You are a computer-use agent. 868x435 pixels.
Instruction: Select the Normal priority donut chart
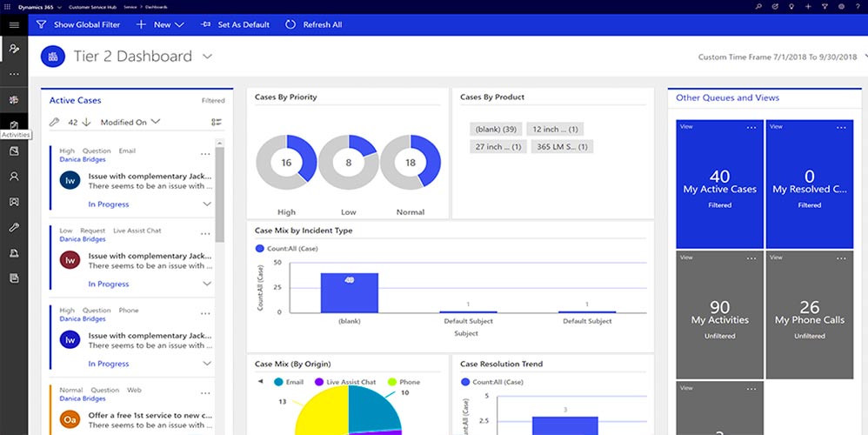pos(411,163)
